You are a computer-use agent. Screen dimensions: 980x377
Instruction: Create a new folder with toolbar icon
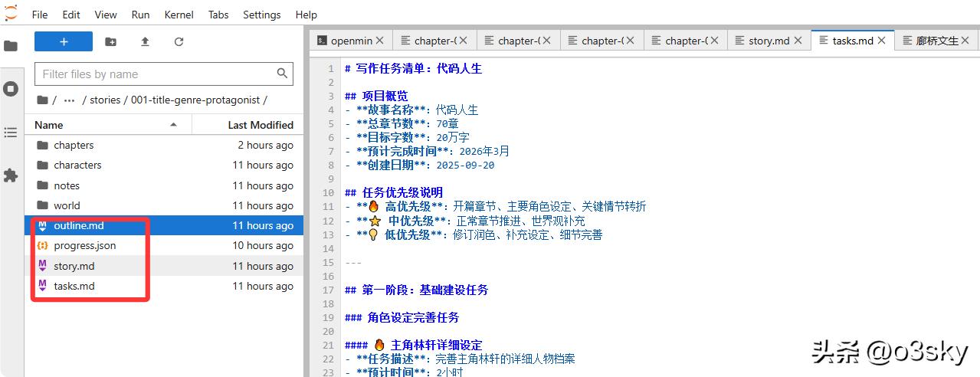coord(111,41)
